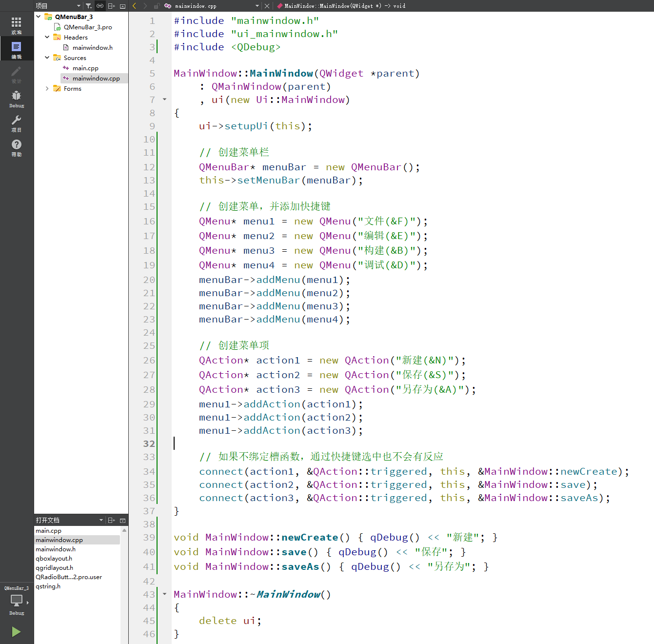Close the Open Documents pane
Image resolution: width=654 pixels, height=644 pixels.
pos(123,520)
